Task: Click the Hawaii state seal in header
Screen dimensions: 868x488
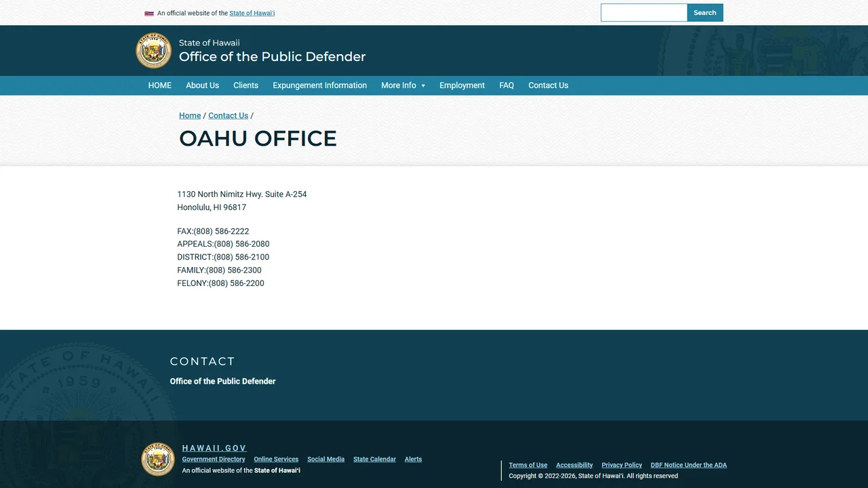Action: 154,51
